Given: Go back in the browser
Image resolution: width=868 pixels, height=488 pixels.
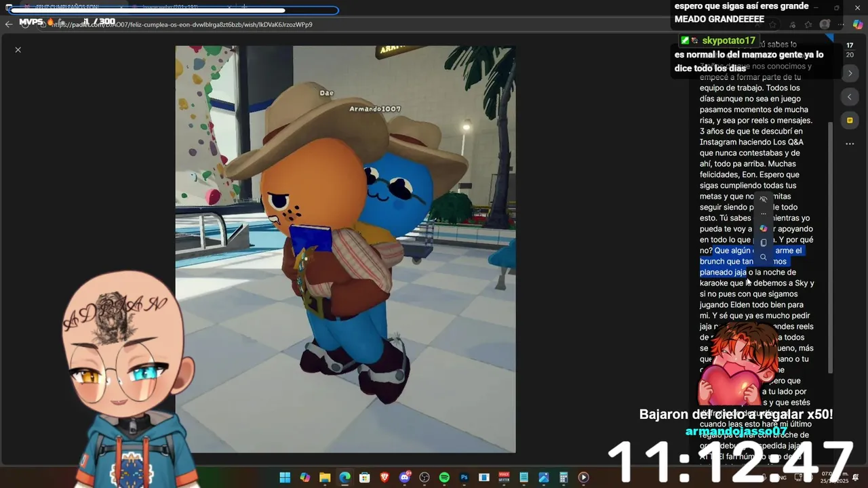Looking at the screenshot, I should pos(9,24).
